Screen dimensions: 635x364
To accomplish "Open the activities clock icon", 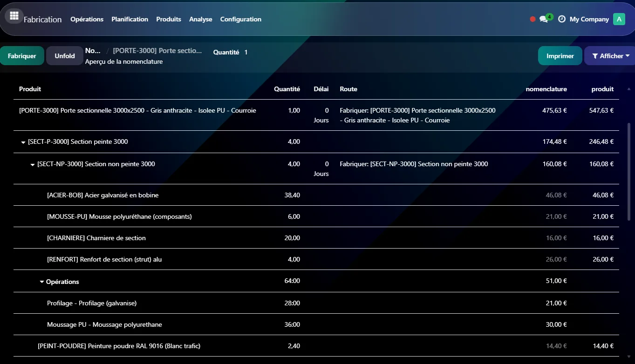I will [x=562, y=19].
